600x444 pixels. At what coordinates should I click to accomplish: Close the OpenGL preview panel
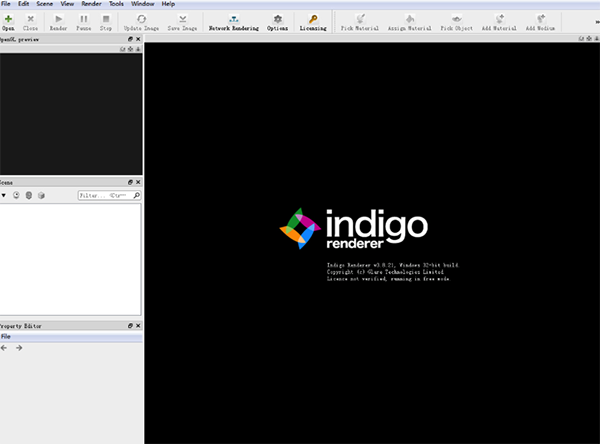pos(138,39)
